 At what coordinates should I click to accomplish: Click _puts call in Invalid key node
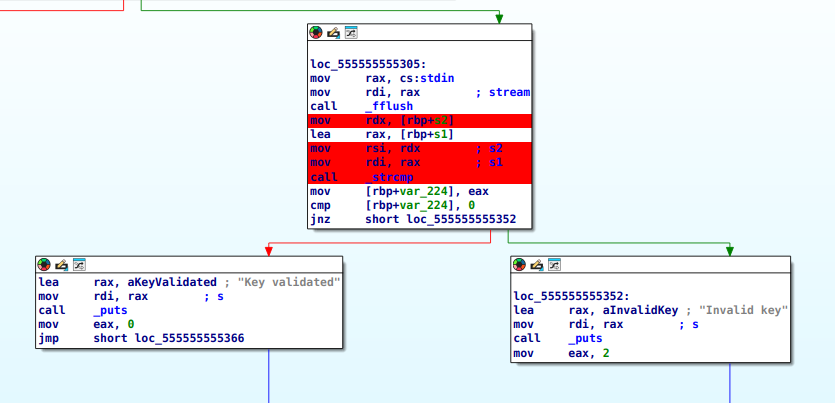[585, 338]
